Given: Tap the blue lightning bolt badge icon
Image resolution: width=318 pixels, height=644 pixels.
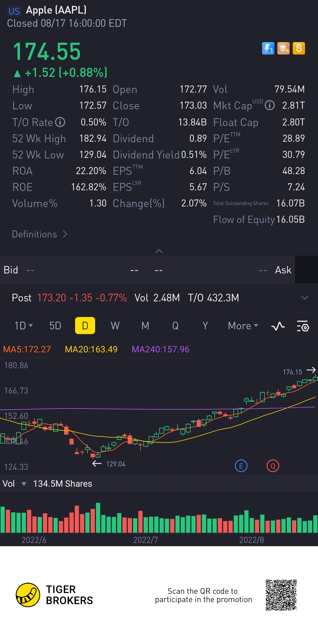Looking at the screenshot, I should click(268, 48).
